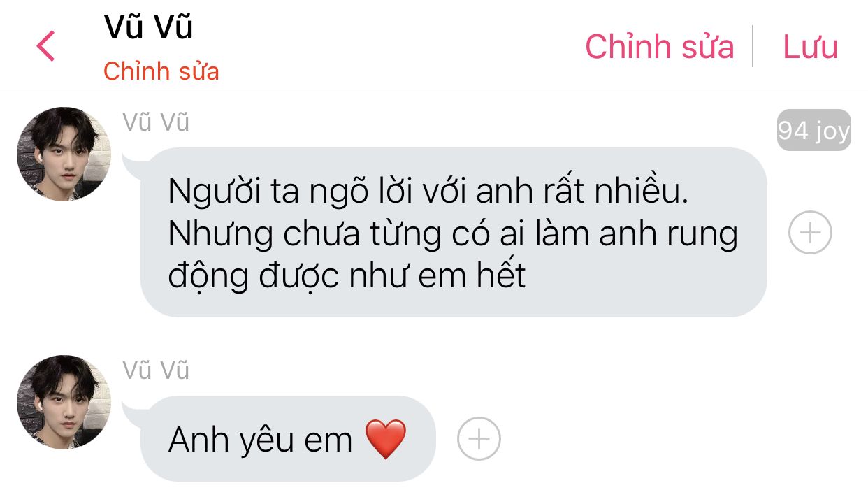
Task: Click "Chỉnh sửa" in the top-right header
Action: [x=659, y=46]
